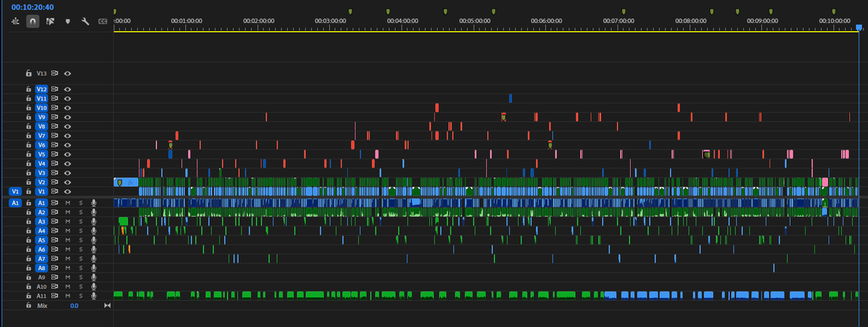Toggle track targeting for V7
The height and width of the screenshot is (327, 868).
tap(41, 135)
